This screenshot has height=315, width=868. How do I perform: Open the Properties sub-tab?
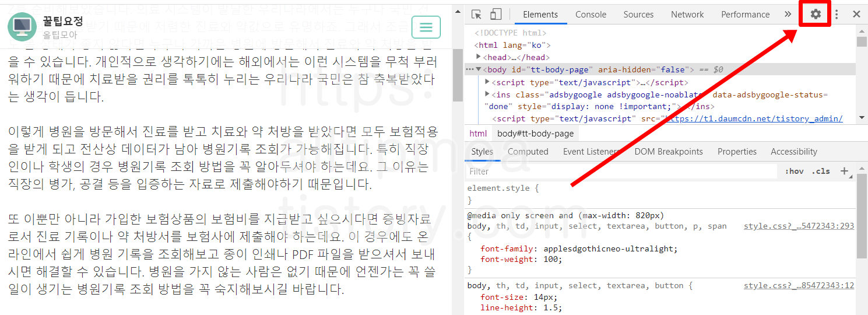coord(737,152)
